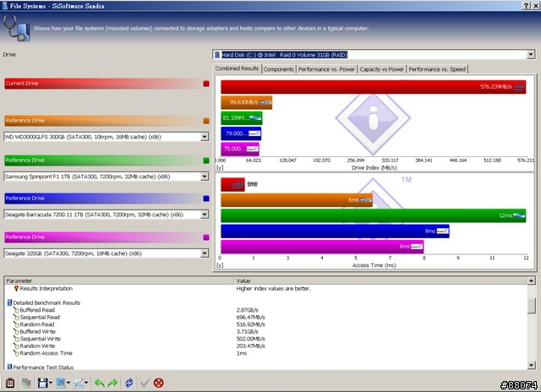Click the results list scrollbar thumb
This screenshot has width=541, height=392.
click(x=532, y=306)
